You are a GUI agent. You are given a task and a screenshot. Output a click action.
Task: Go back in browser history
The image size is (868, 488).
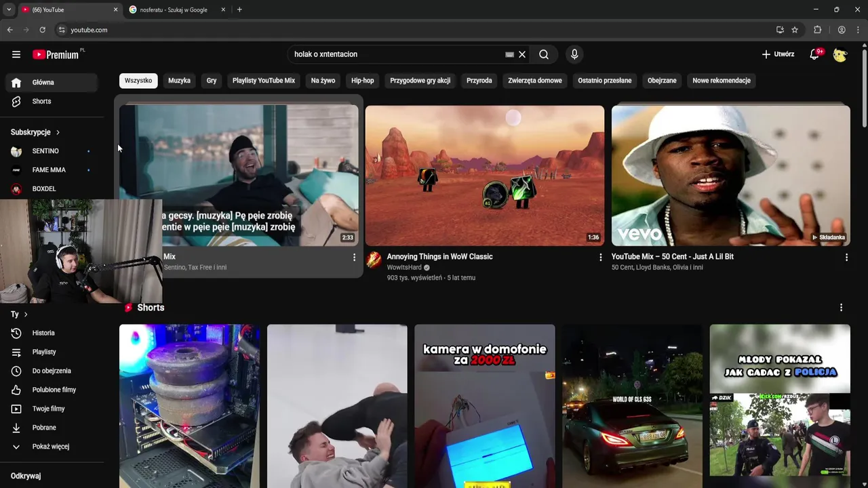point(9,30)
